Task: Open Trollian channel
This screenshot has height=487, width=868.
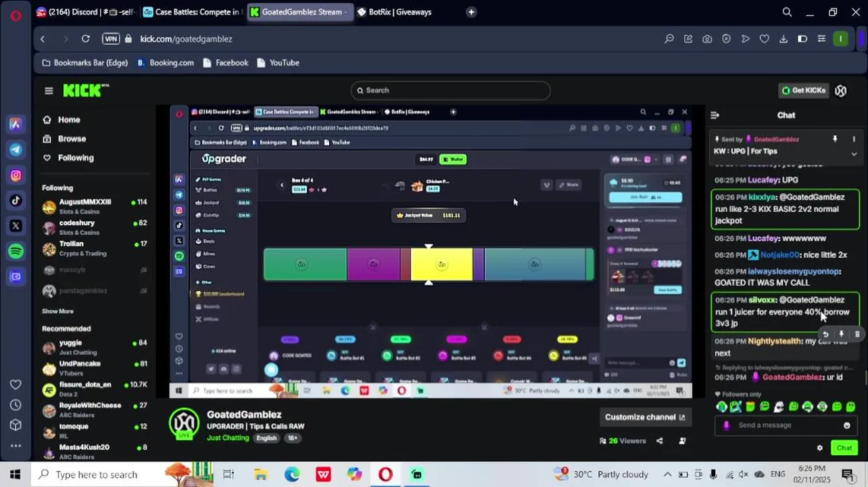Action: point(95,248)
